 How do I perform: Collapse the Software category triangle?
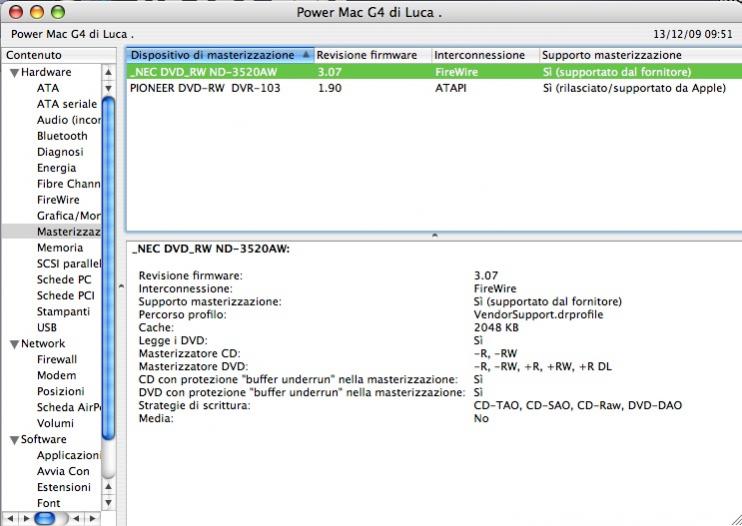point(15,440)
